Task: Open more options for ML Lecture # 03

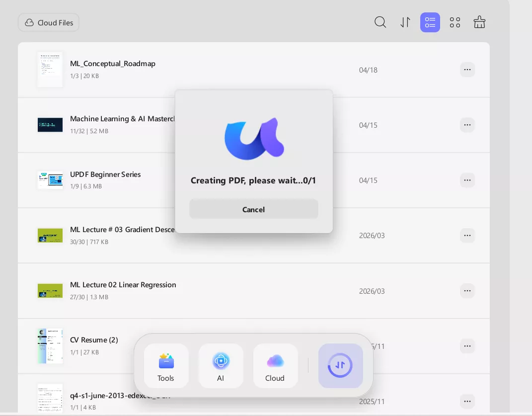Action: pos(467,236)
